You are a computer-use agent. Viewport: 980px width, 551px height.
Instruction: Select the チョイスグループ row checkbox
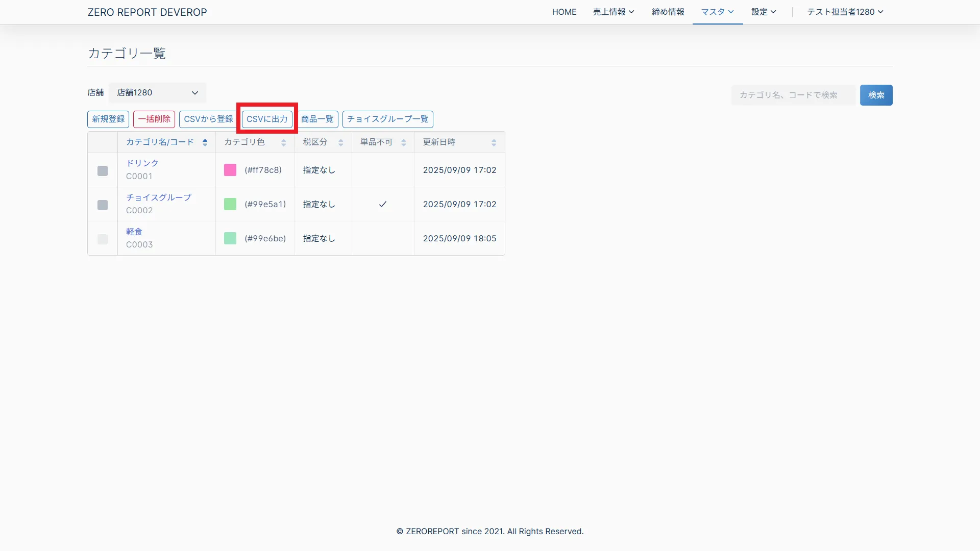click(103, 205)
